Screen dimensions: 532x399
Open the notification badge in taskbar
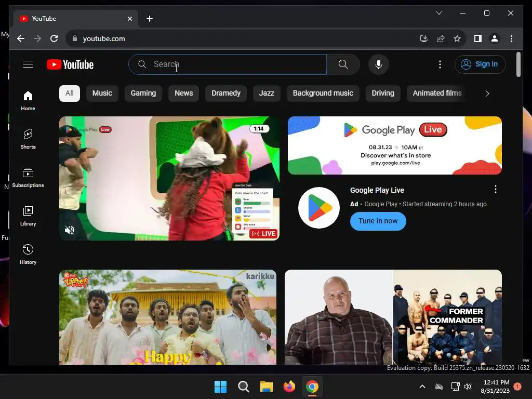point(517,387)
